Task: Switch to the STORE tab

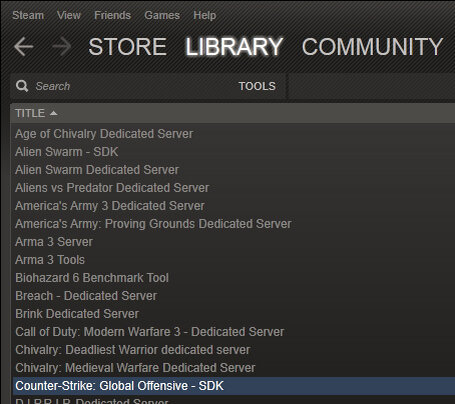Action: pyautogui.click(x=127, y=46)
